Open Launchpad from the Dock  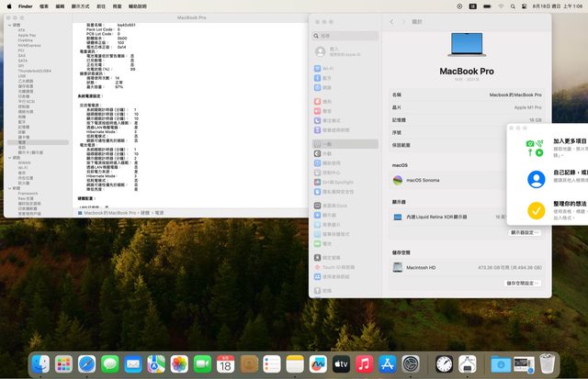pos(63,363)
